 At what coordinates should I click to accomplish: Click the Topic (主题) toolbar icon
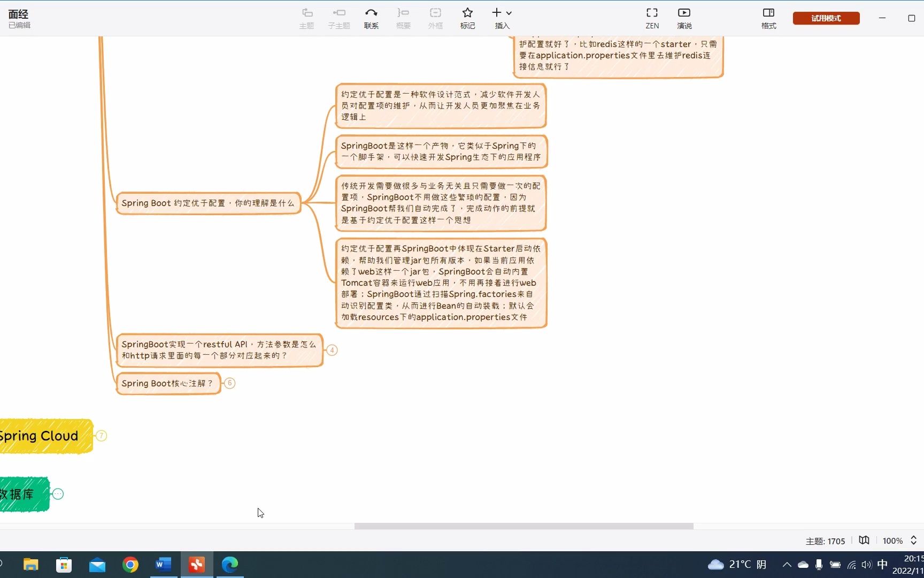click(x=307, y=18)
